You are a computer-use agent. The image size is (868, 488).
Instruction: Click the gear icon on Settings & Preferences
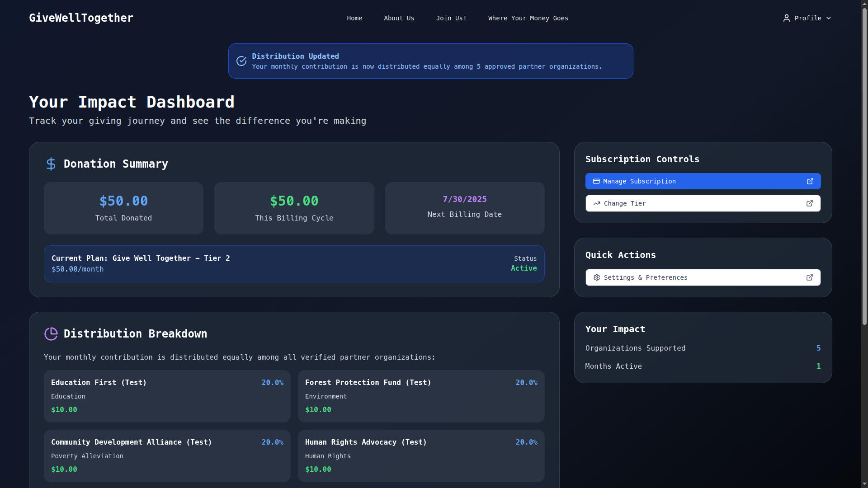click(597, 277)
